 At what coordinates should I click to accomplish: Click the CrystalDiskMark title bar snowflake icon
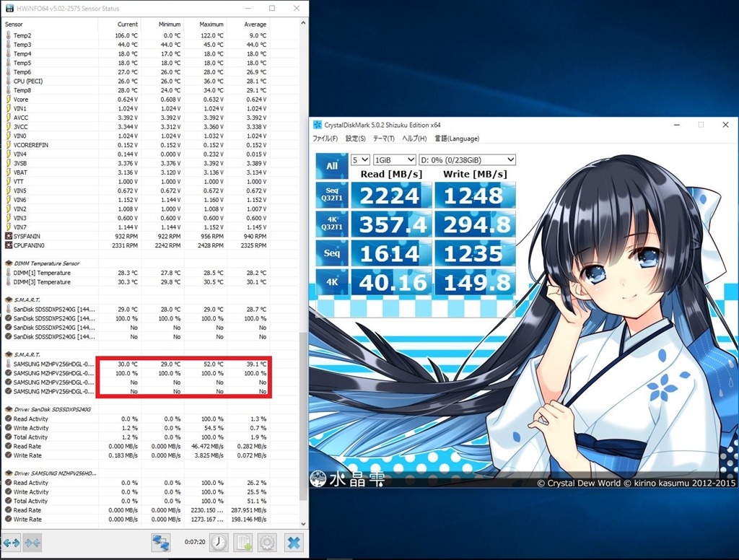pyautogui.click(x=318, y=125)
